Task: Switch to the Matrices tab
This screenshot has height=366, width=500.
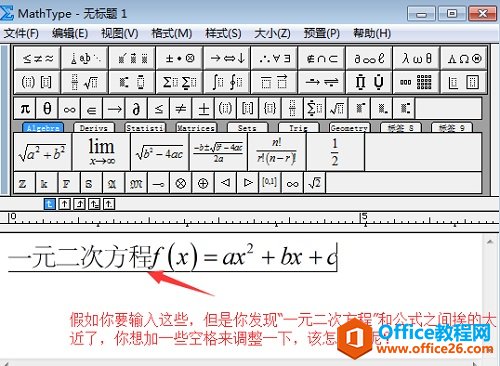Action: [196, 128]
